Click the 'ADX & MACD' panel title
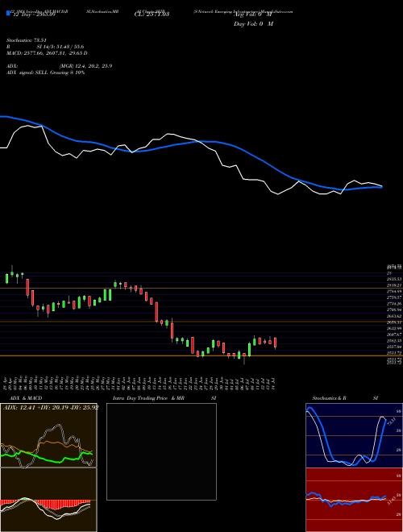This screenshot has width=403, height=532. (26, 398)
